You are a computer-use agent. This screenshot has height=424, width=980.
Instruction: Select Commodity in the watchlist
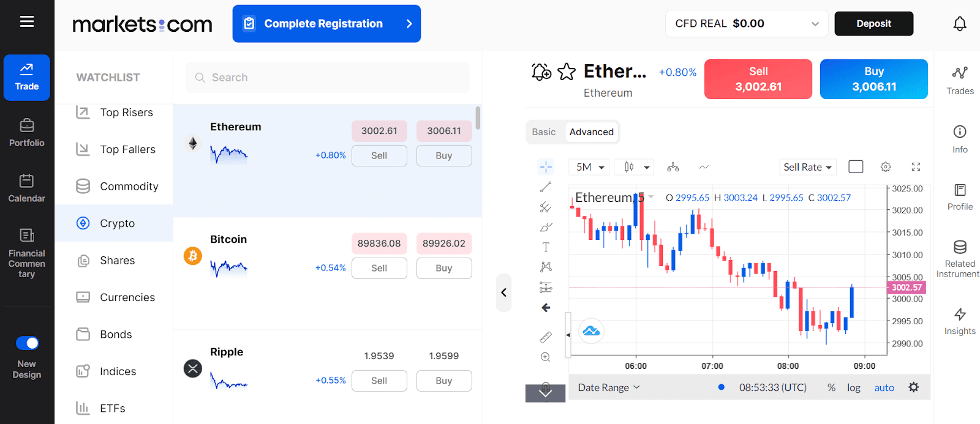click(129, 187)
